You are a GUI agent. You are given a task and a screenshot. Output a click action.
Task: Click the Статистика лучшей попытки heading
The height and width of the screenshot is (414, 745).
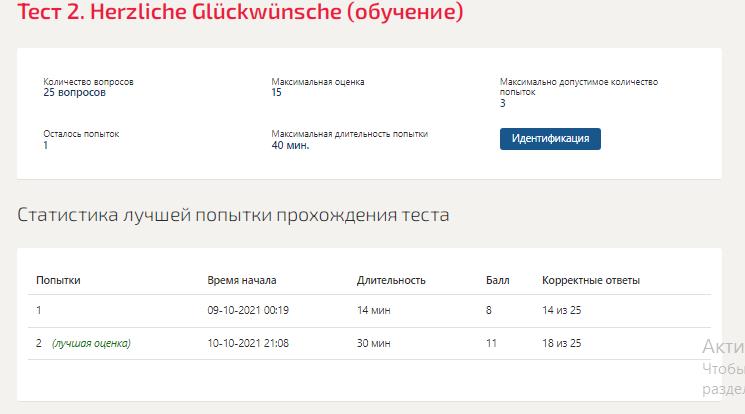click(x=233, y=215)
